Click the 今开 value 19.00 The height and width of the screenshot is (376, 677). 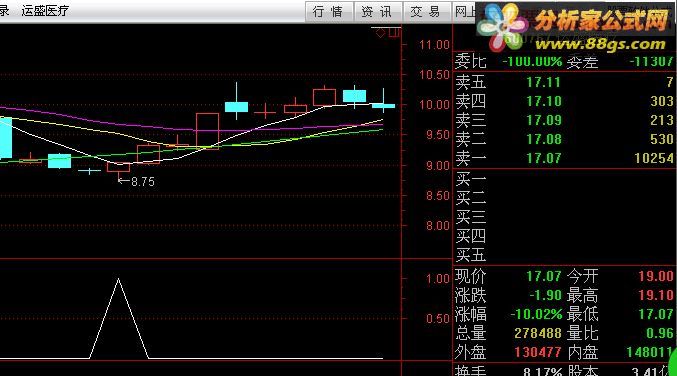click(656, 276)
